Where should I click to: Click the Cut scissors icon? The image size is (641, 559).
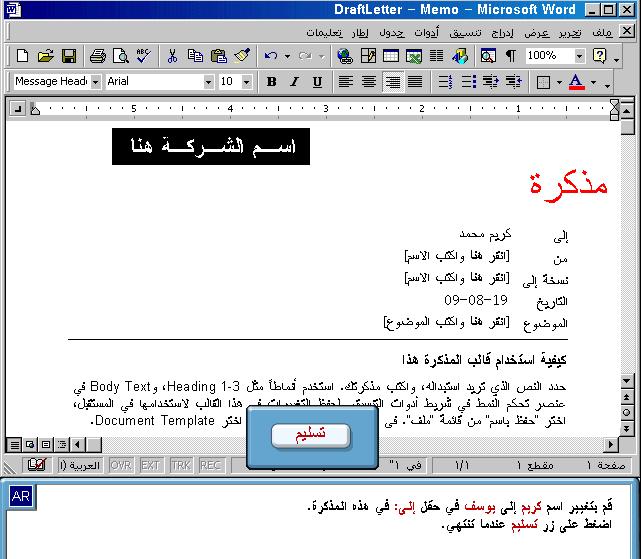(172, 56)
